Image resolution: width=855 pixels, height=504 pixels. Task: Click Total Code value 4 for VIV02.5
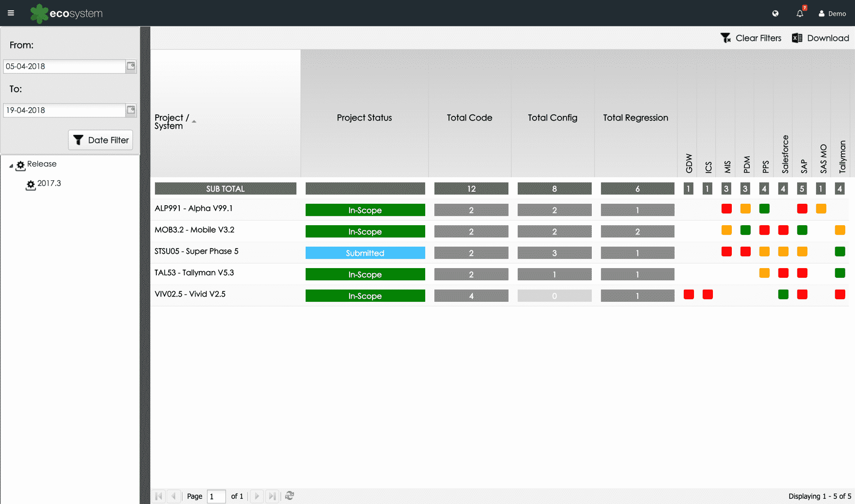tap(471, 296)
